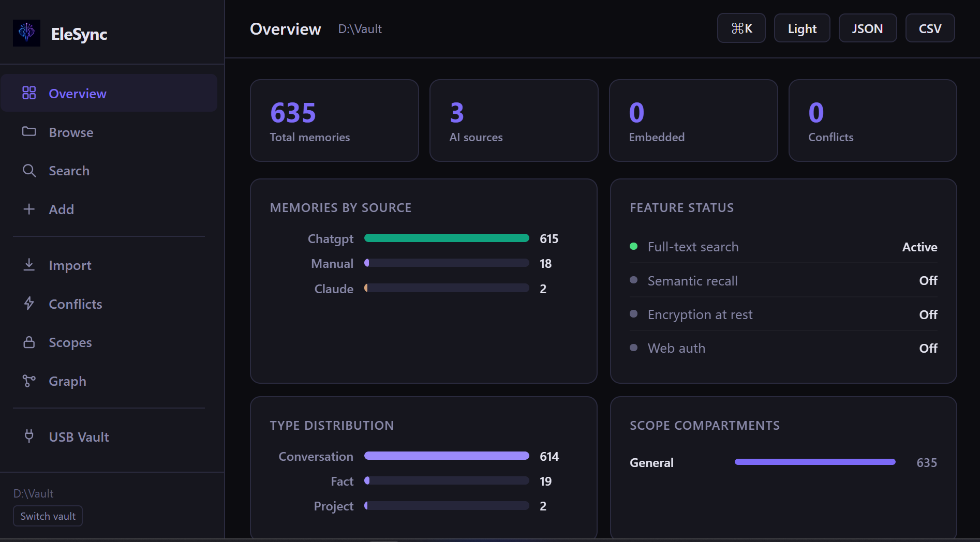Click the Import download icon
980x542 pixels.
click(x=29, y=265)
